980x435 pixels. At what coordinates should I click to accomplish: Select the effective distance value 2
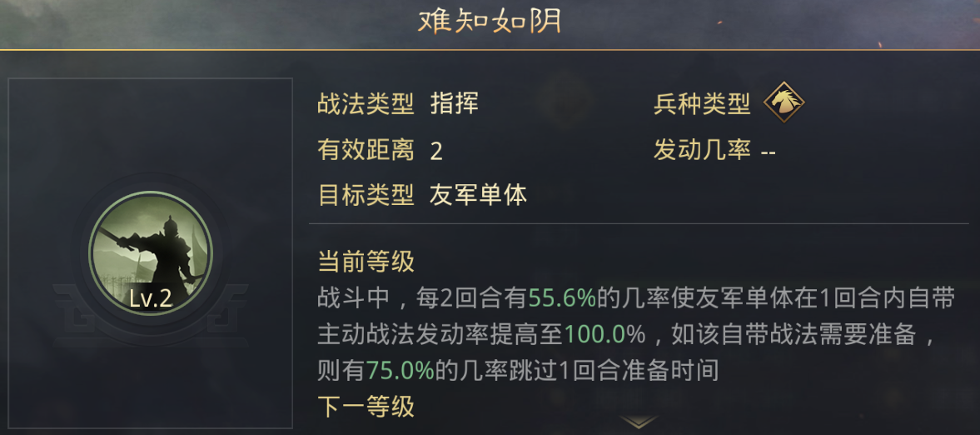point(436,151)
